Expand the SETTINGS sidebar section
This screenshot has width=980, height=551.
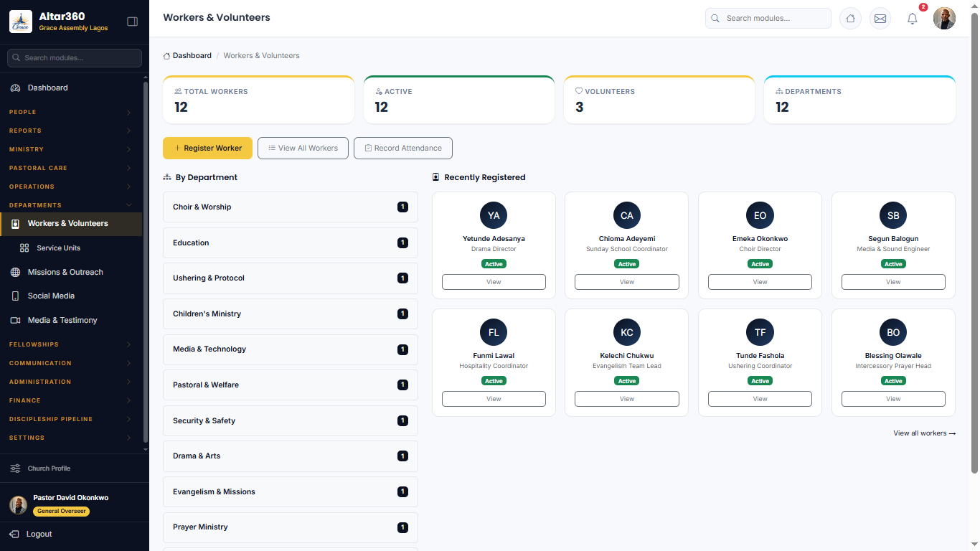pyautogui.click(x=70, y=438)
